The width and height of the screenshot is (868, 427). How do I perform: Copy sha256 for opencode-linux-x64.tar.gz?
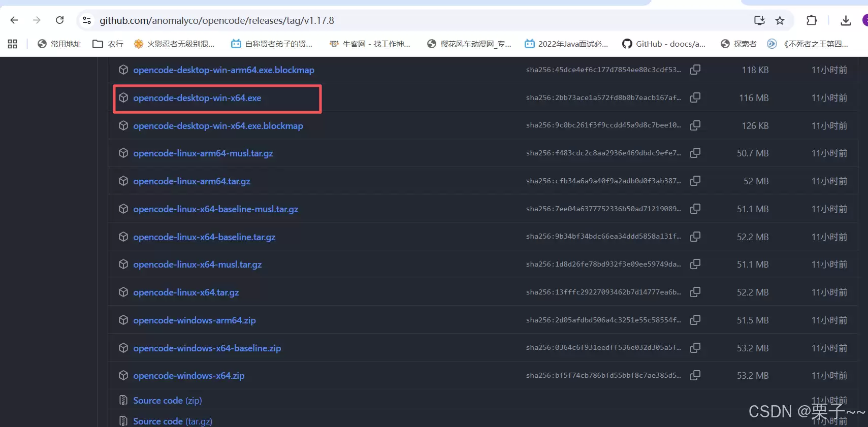click(x=695, y=292)
